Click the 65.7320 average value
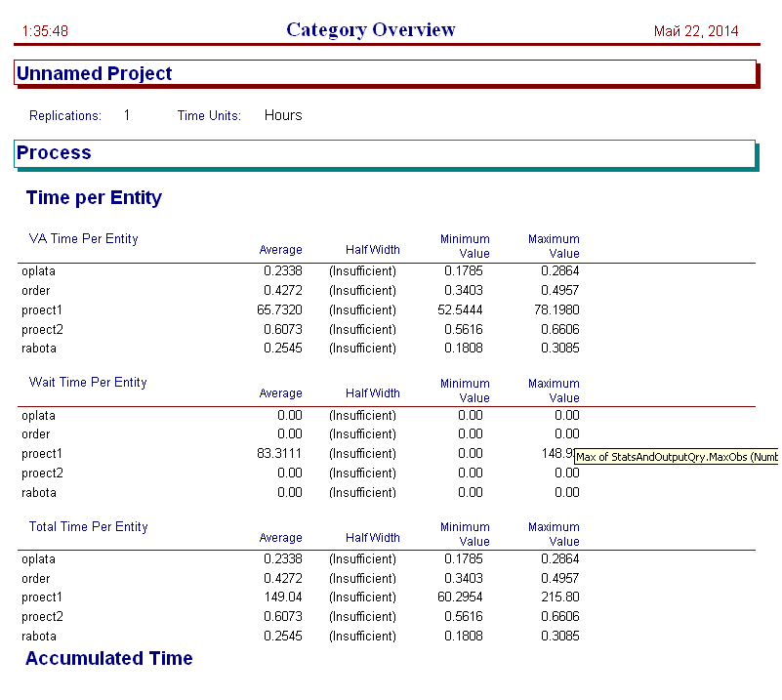The height and width of the screenshot is (700, 782). click(x=279, y=310)
